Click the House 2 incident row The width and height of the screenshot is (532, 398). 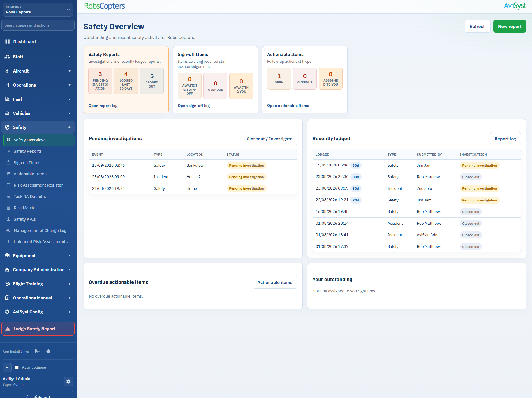(x=193, y=177)
